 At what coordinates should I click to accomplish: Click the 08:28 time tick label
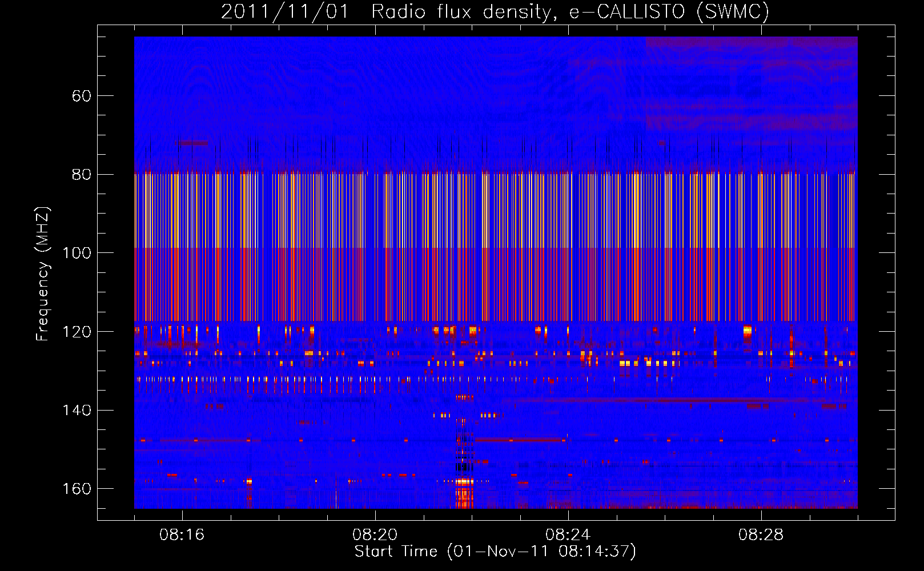(x=761, y=535)
